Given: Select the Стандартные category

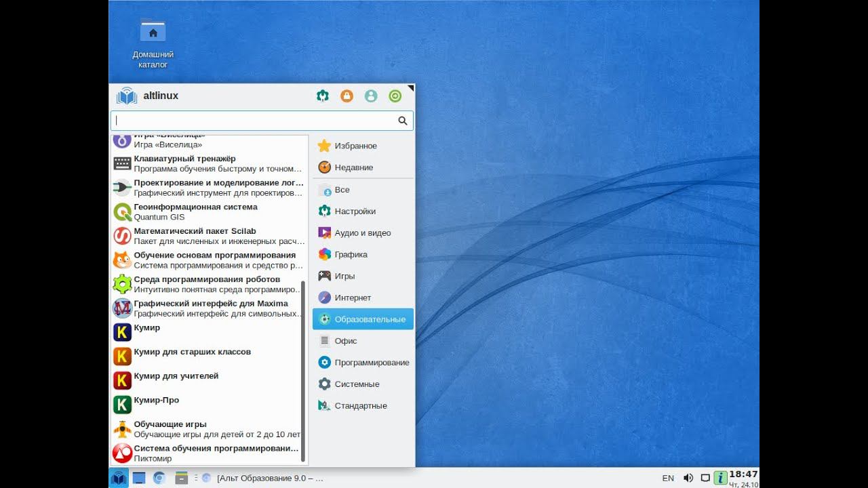Looking at the screenshot, I should pos(363,406).
